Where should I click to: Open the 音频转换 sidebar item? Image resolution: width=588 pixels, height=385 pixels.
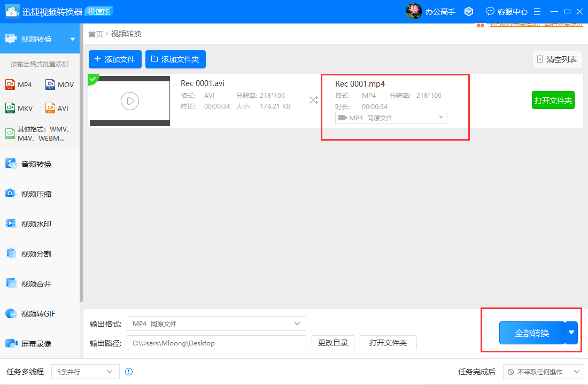(x=36, y=164)
